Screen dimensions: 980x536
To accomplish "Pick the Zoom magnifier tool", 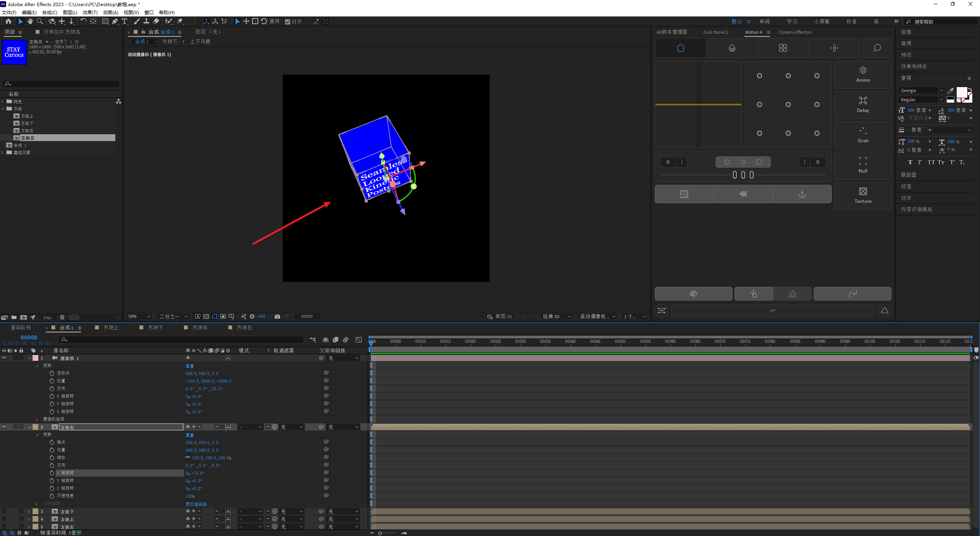I will pyautogui.click(x=39, y=21).
